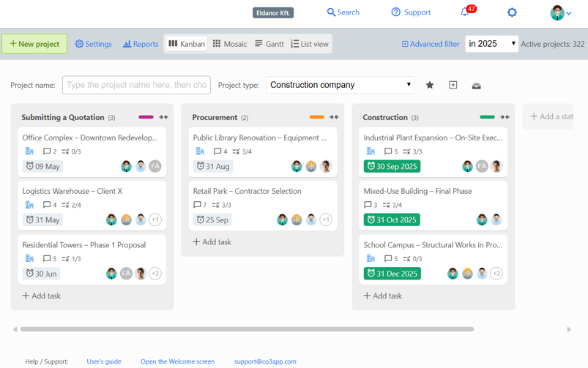Open comments on Mixed-Use Building card
The image size is (588, 368).
371,205
